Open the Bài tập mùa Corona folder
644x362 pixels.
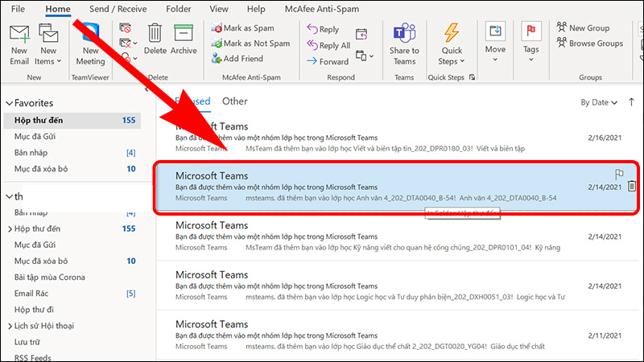(x=72, y=278)
